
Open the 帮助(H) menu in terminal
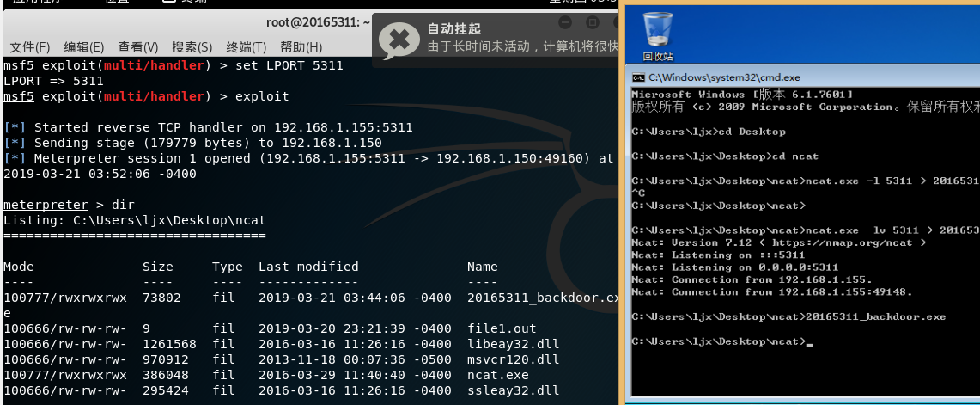tap(301, 47)
